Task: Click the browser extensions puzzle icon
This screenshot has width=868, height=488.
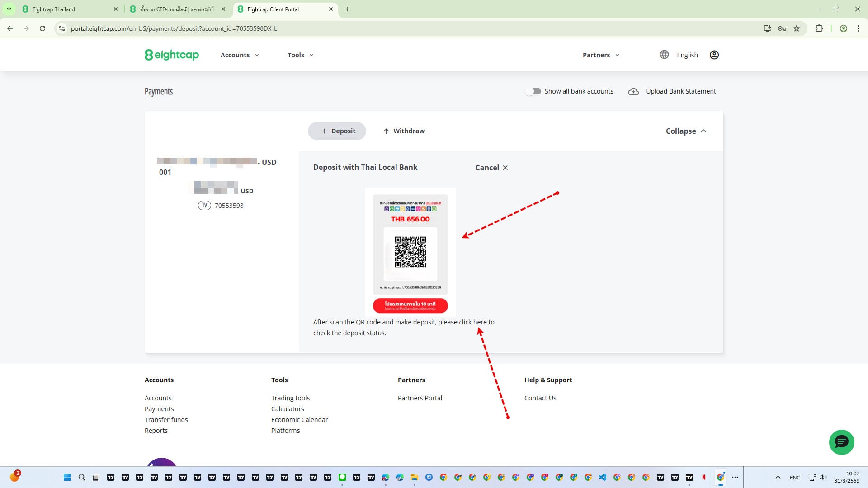Action: click(x=819, y=28)
